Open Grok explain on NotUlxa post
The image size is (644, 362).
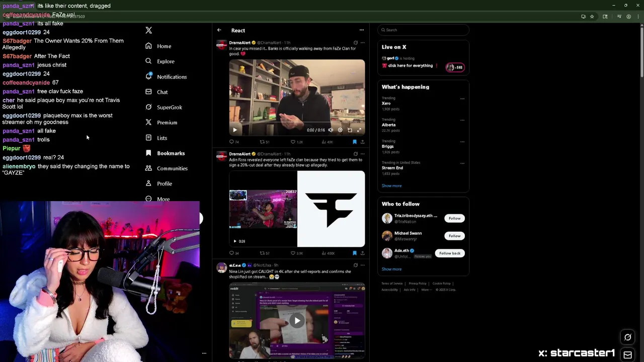(356, 265)
